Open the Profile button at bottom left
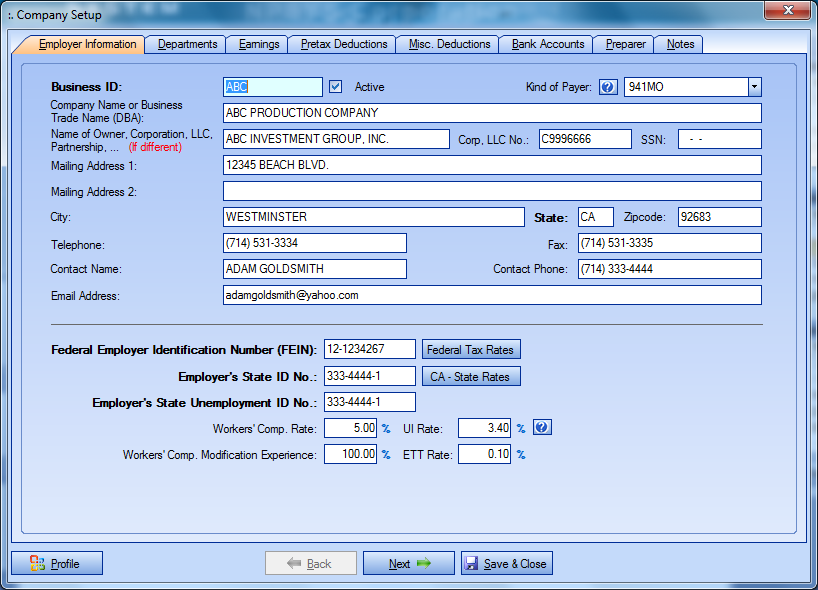Viewport: 818px width, 590px height. [x=57, y=564]
